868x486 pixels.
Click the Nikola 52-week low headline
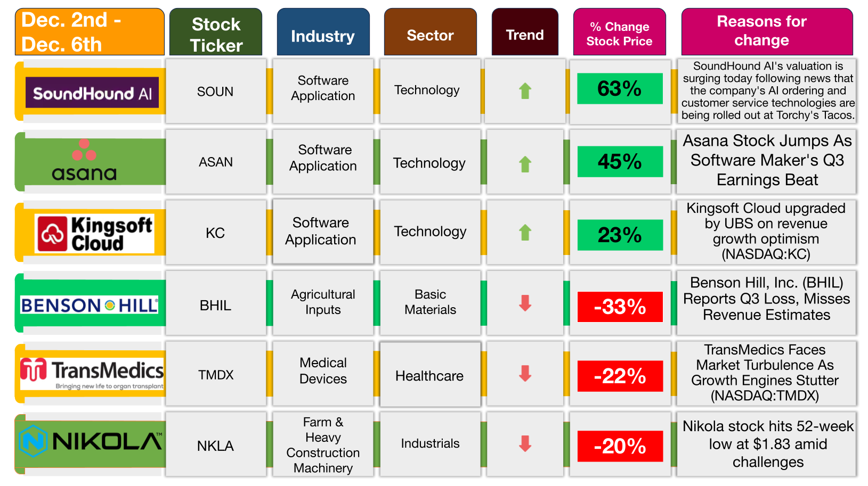coord(768,444)
